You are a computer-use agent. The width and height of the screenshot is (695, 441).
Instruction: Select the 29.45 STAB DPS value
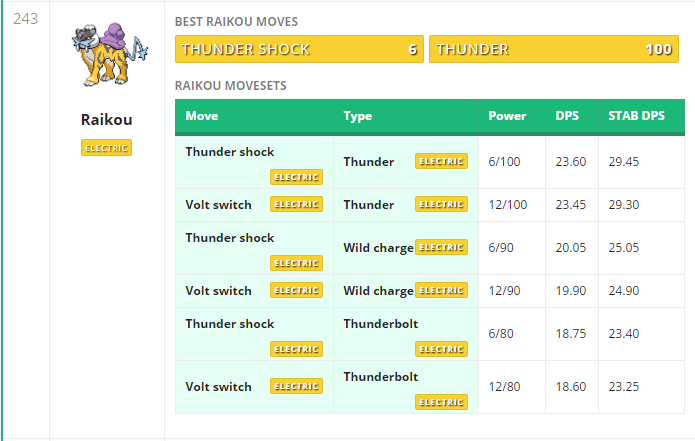point(624,162)
